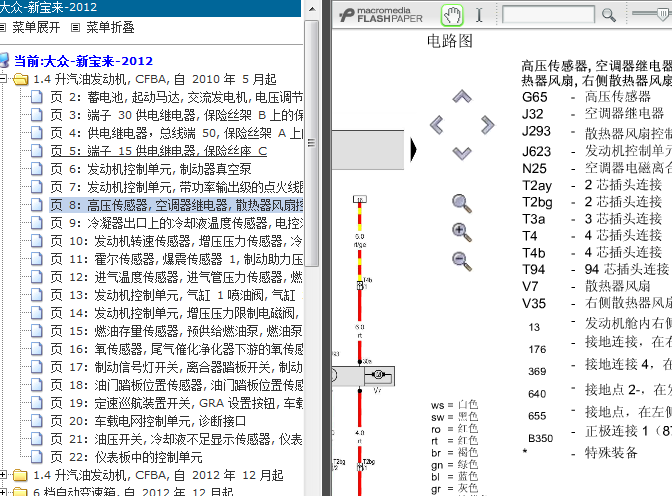The height and width of the screenshot is (496, 672).
Task: Open 页 2: 蓄电池, 起动马达 page
Action: [x=177, y=97]
